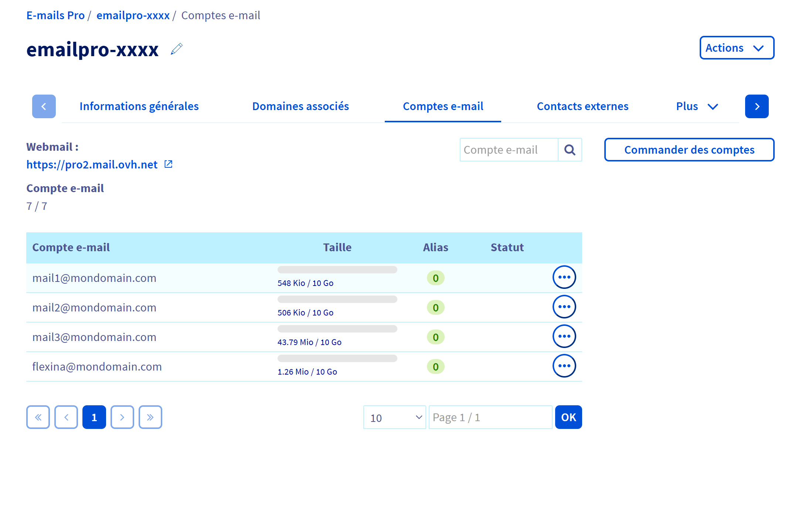This screenshot has height=532, width=805.
Task: Edit the emailpro-xxxx name with pencil icon
Action: click(177, 49)
